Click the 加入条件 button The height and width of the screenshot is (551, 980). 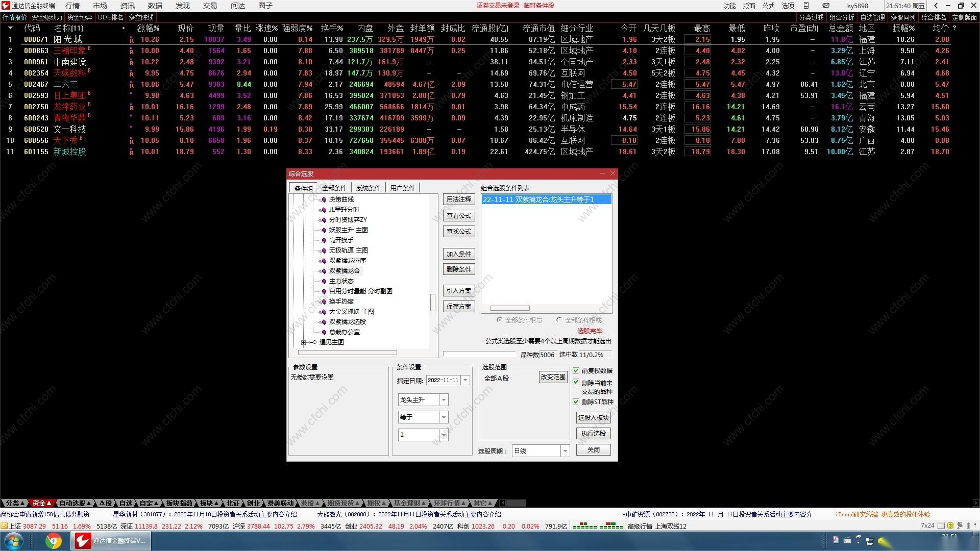click(458, 254)
